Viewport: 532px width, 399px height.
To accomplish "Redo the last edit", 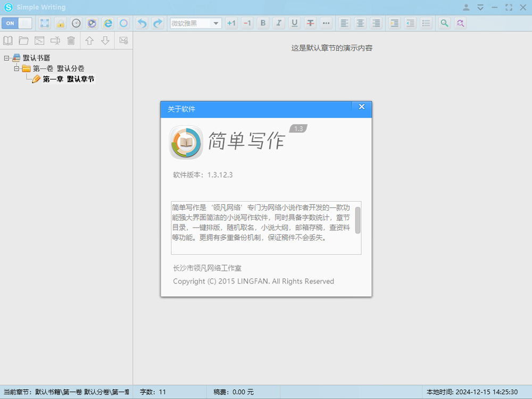I will tap(158, 23).
